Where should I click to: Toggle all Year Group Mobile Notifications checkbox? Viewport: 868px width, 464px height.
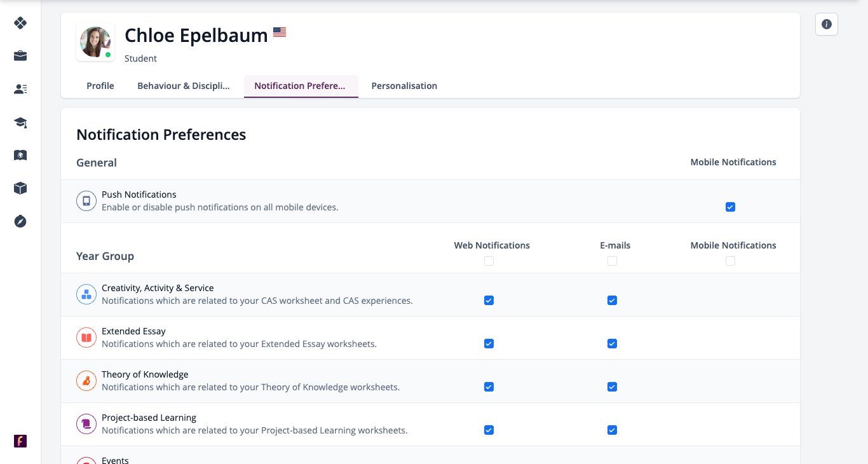pos(730,261)
